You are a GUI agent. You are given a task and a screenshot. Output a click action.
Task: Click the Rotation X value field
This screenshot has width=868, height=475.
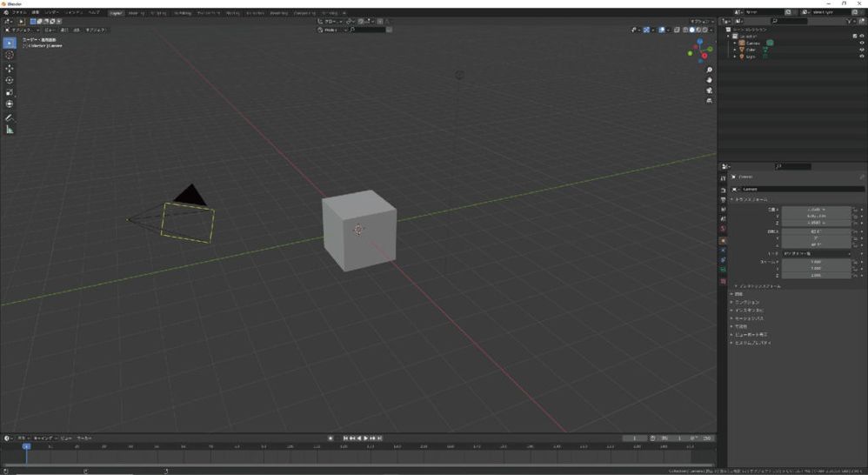pos(816,231)
